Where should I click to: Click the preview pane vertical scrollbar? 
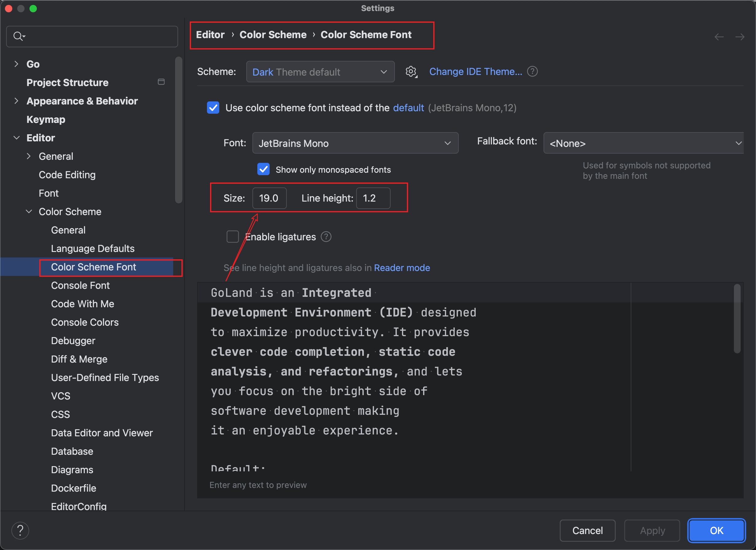[737, 319]
